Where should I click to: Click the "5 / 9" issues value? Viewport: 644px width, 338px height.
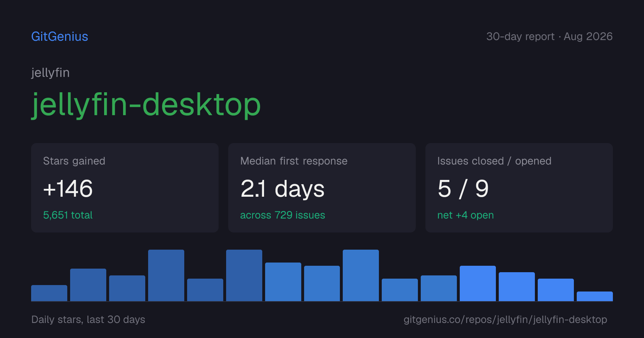click(x=463, y=189)
